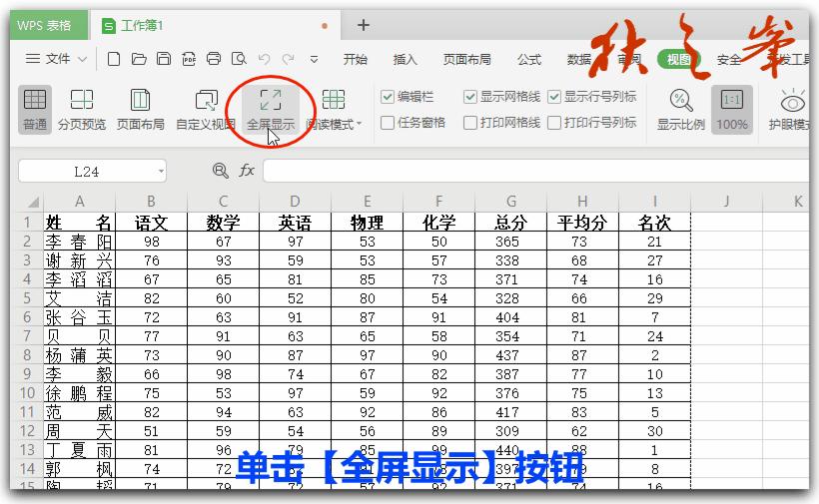Open the 开始 ribbon tab
819x504 pixels.
pyautogui.click(x=356, y=60)
